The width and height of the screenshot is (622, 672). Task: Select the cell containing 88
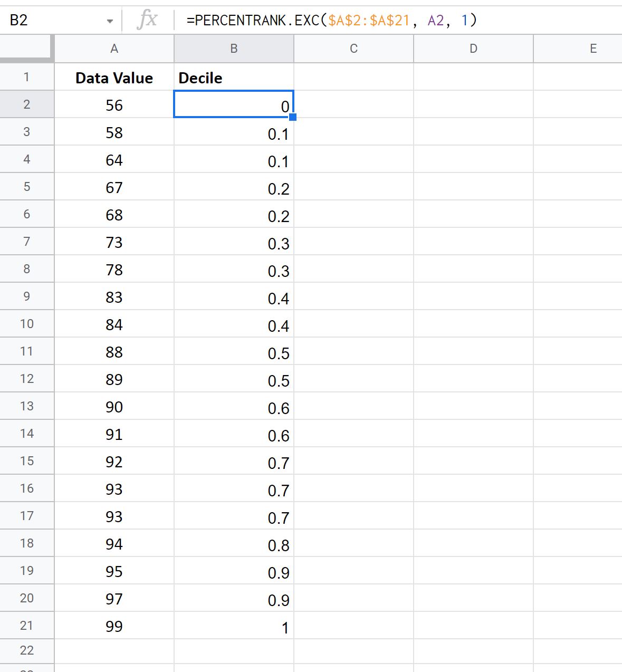click(x=114, y=352)
